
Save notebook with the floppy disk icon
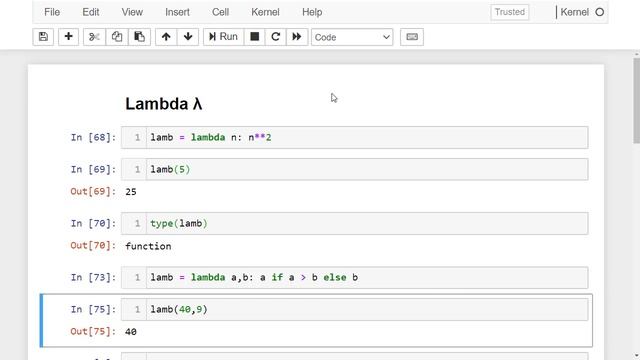[43, 37]
